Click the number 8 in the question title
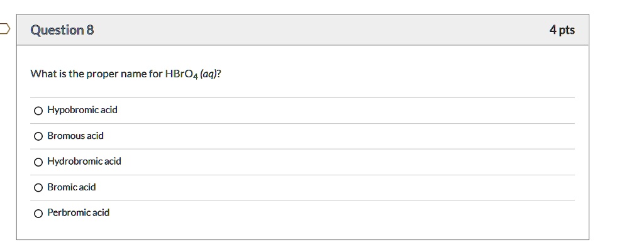Screen dimensions: 644x252 coord(90,30)
